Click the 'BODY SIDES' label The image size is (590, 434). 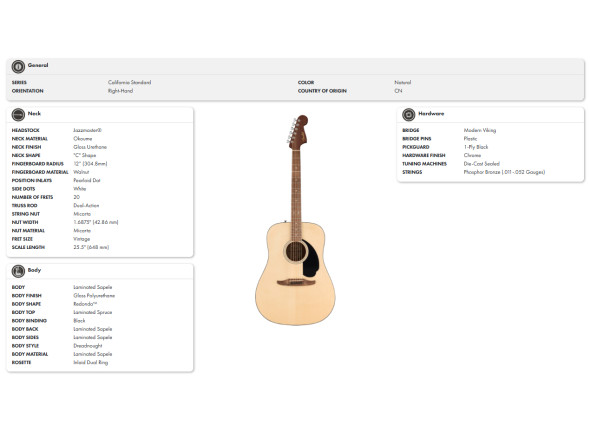[x=25, y=337]
